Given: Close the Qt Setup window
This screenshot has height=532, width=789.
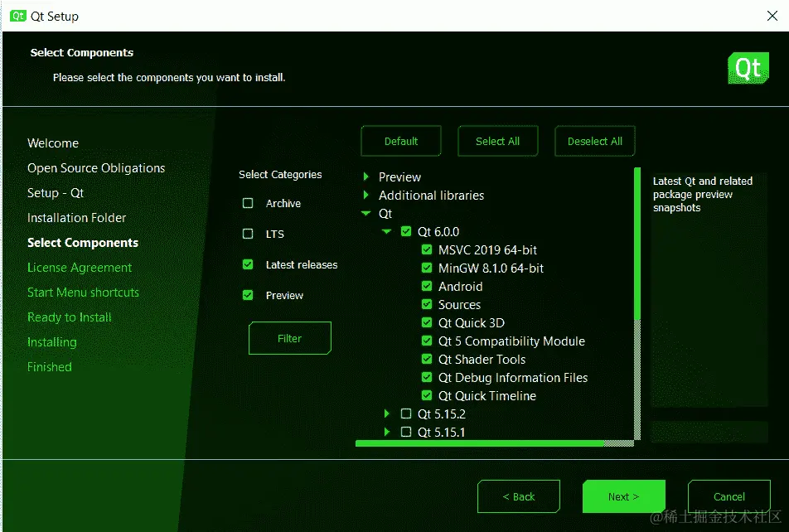Looking at the screenshot, I should pyautogui.click(x=772, y=16).
